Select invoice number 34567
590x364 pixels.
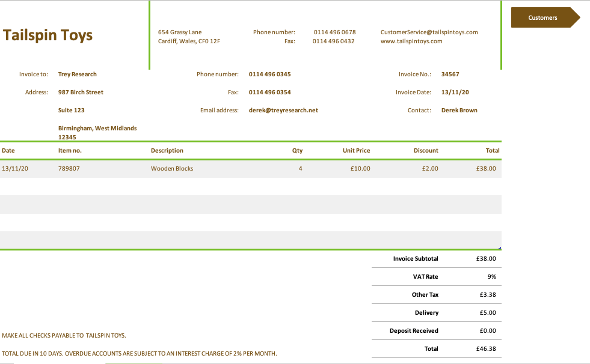pyautogui.click(x=450, y=74)
